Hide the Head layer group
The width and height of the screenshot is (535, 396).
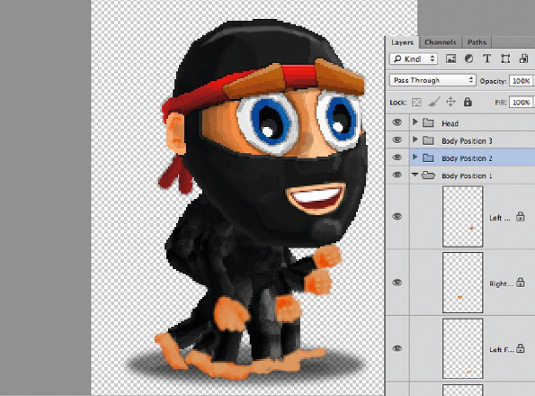(397, 122)
